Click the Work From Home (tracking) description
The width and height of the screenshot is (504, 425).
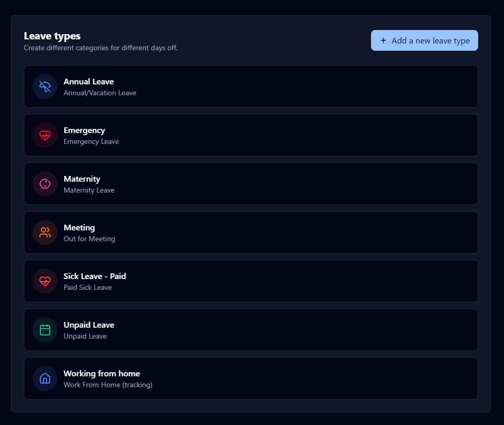(108, 385)
